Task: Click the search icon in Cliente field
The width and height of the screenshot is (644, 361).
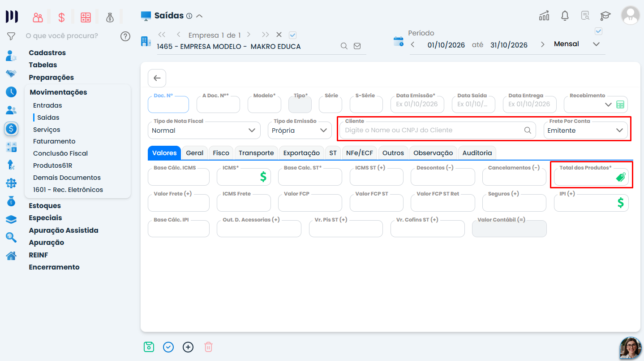Action: tap(528, 130)
